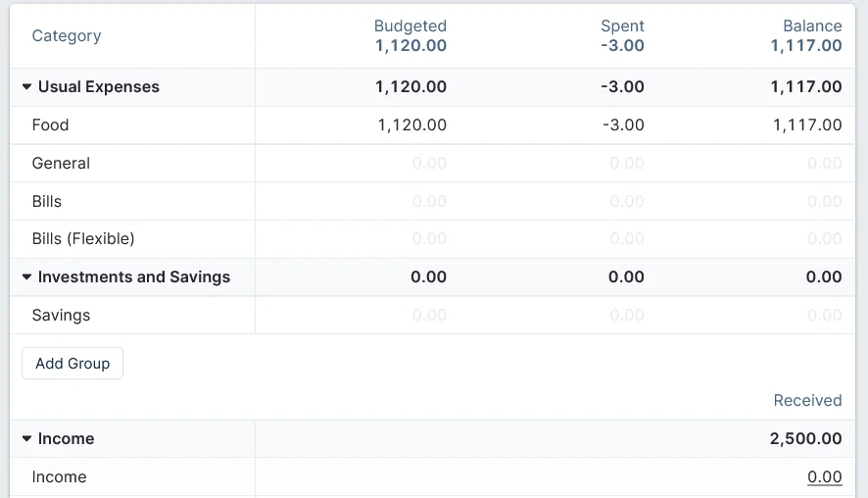Click the Usual Expenses group name
This screenshot has width=868, height=498.
click(x=99, y=87)
